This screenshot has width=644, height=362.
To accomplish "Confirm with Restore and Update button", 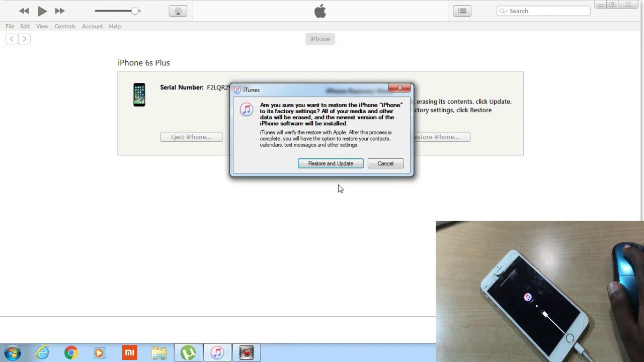I will pos(331,163).
